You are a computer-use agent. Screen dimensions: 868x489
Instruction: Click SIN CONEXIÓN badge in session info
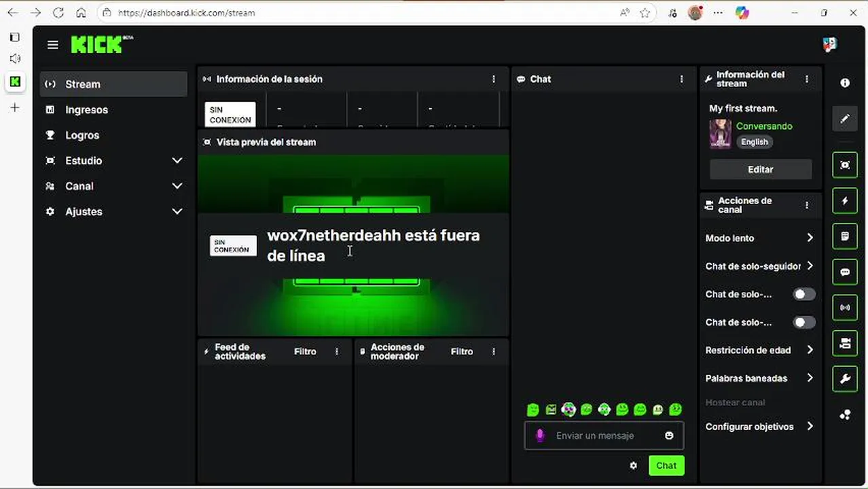point(230,115)
